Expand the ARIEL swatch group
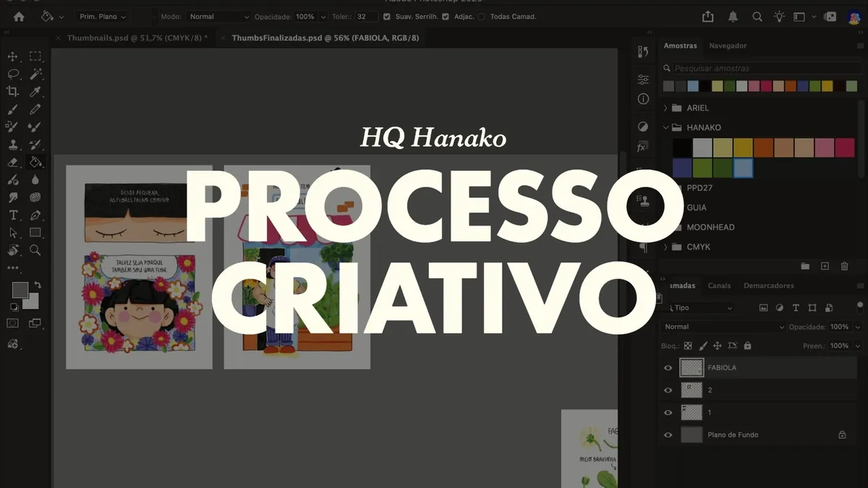The width and height of the screenshot is (868, 488). (665, 108)
